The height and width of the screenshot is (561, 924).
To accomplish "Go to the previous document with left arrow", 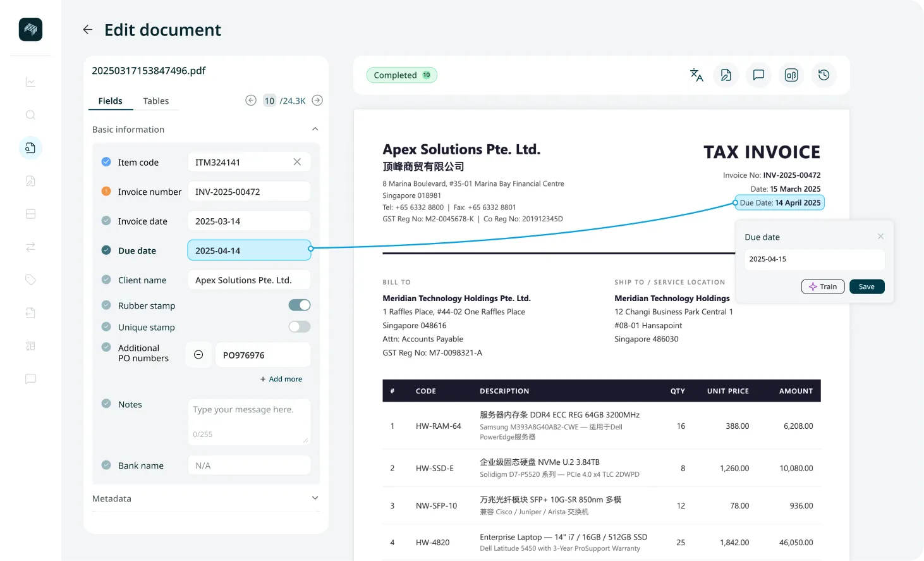I will (x=251, y=101).
